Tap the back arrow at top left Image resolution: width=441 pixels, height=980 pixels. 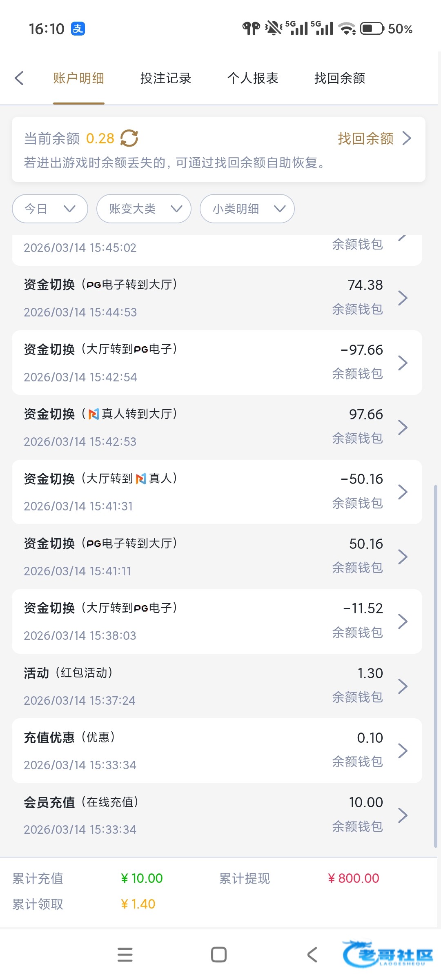pyautogui.click(x=19, y=78)
